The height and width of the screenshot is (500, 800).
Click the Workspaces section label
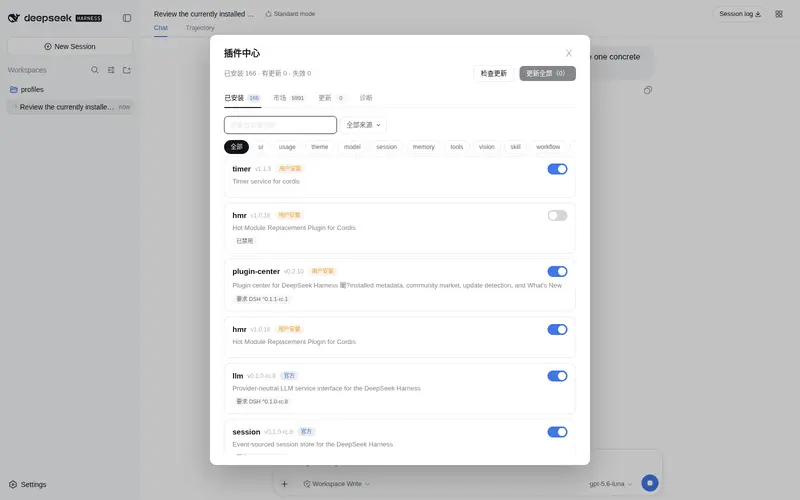[27, 70]
